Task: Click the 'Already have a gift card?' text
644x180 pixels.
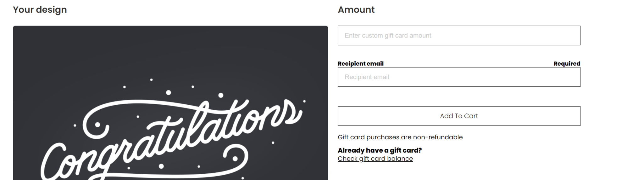Action: point(380,150)
